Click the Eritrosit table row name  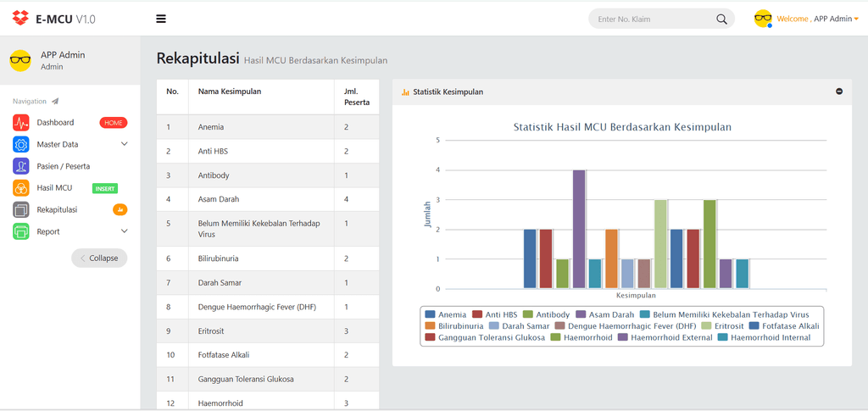pyautogui.click(x=211, y=330)
